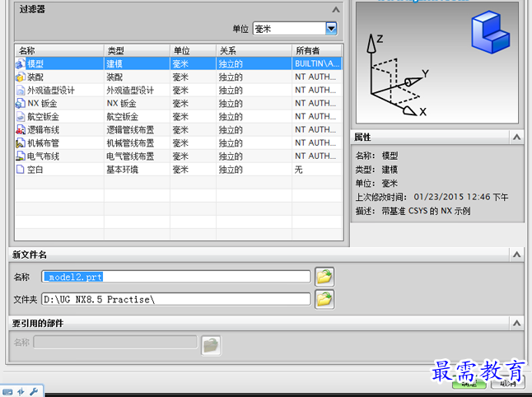This screenshot has height=397, width=532.
Task: Click the pin icon in bottom-left bar
Action: click(21, 392)
